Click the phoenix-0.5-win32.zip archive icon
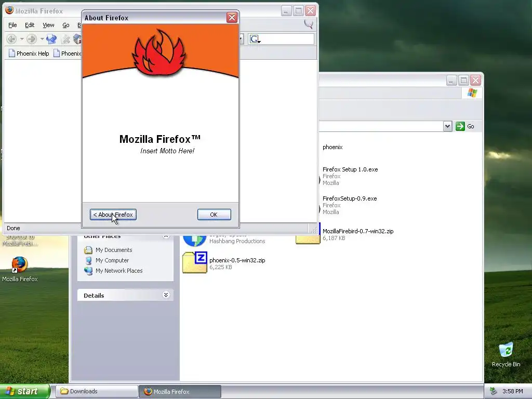This screenshot has width=532, height=399. [x=195, y=262]
